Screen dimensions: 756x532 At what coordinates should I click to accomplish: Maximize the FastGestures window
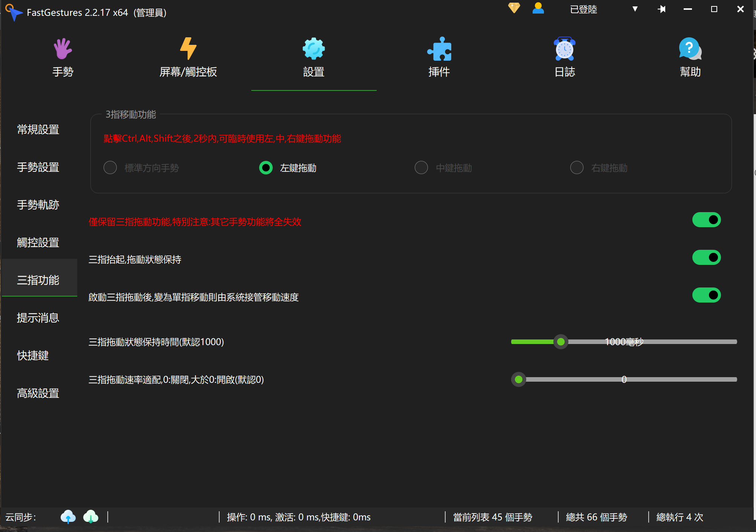(714, 9)
